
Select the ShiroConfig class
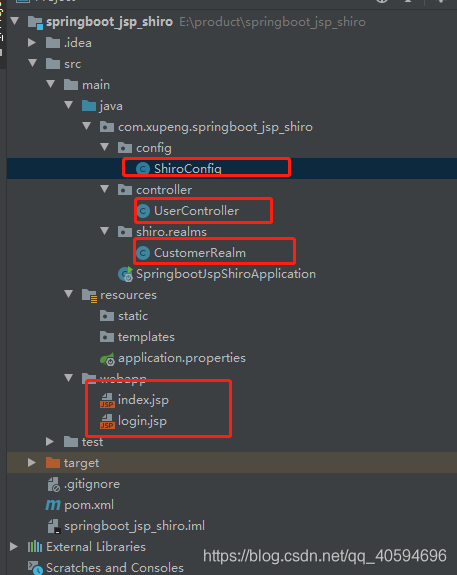click(x=187, y=169)
